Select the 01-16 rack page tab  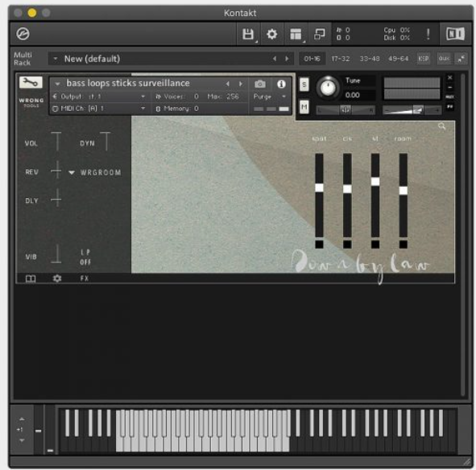[312, 59]
